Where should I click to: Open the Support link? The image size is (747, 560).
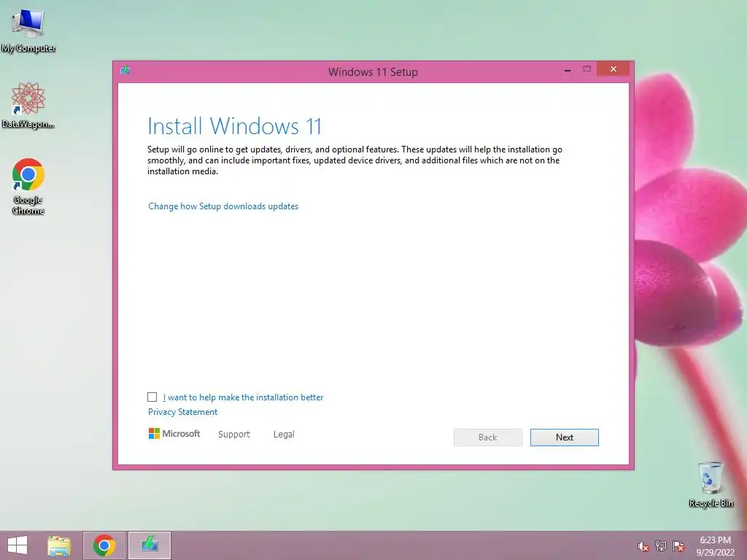point(234,435)
